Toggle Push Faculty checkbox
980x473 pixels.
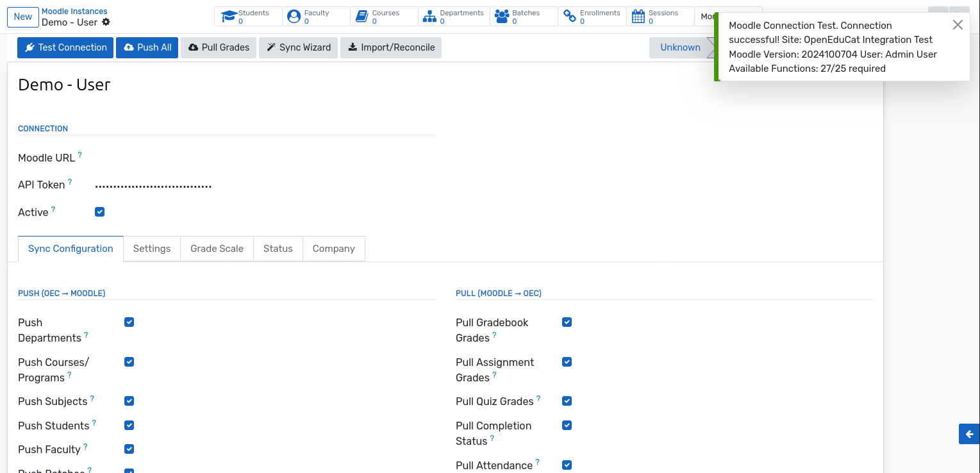(x=129, y=449)
